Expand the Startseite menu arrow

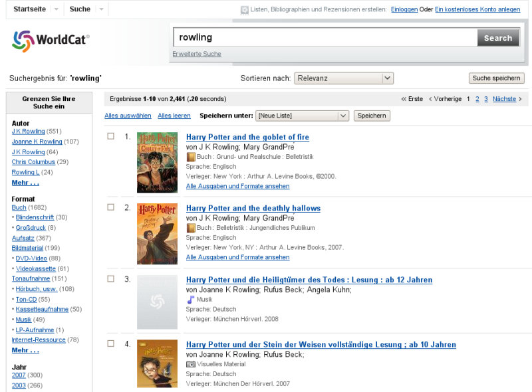56,9
